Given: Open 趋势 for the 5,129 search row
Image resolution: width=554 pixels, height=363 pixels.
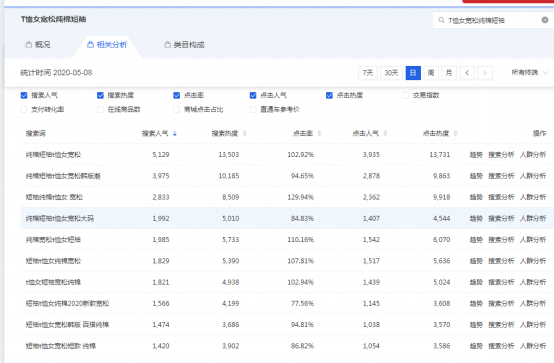Looking at the screenshot, I should click(x=476, y=154).
